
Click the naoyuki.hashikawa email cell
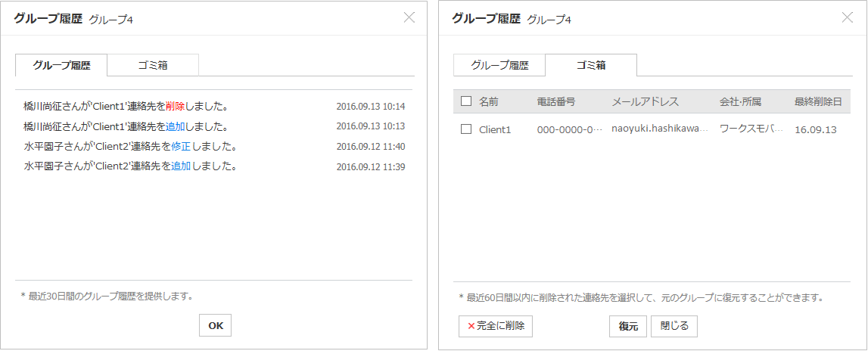659,129
